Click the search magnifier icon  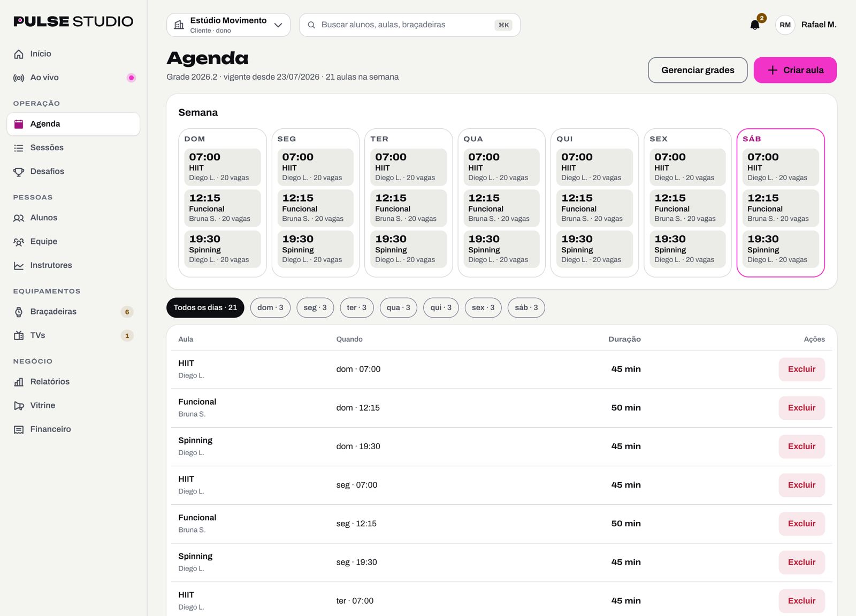(x=311, y=25)
